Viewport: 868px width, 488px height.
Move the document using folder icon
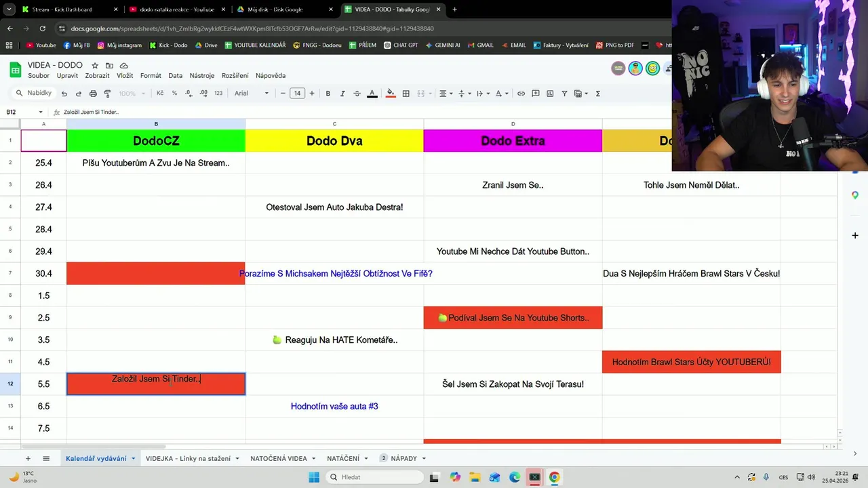coord(109,66)
